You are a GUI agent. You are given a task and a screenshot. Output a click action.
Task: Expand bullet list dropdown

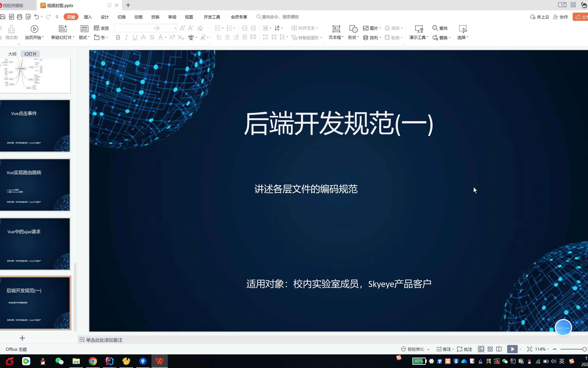click(x=223, y=28)
